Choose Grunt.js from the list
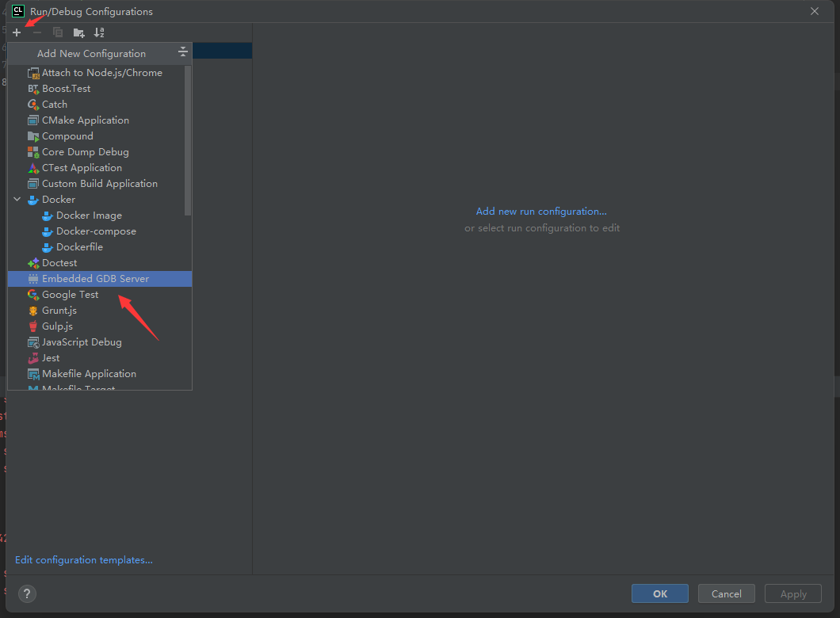 [100, 311]
